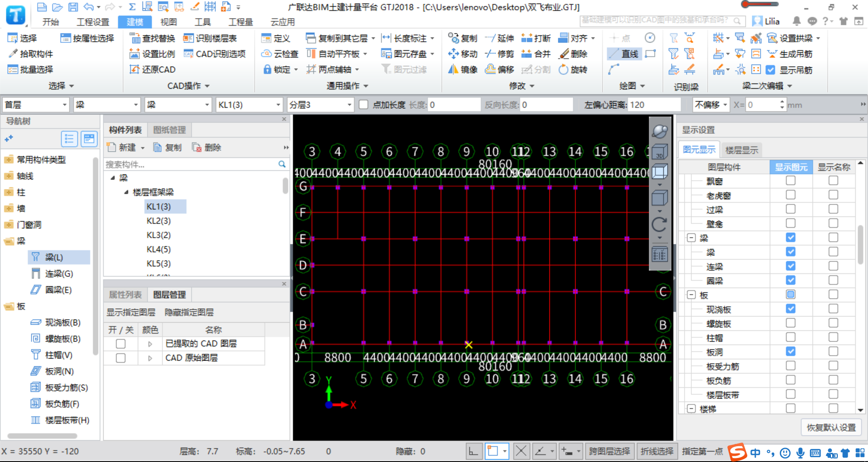868x462 pixels.
Task: Collapse the 梁 group in display settings
Action: [691, 238]
